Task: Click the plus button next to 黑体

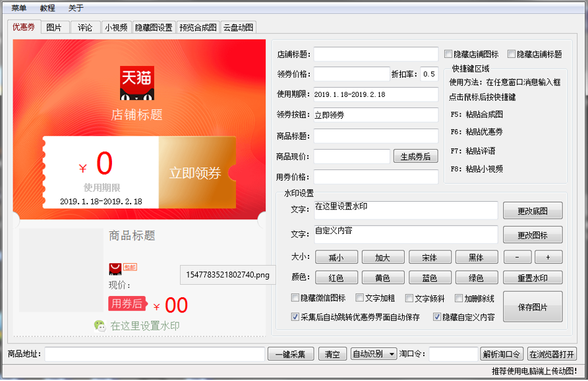Action: coord(548,257)
